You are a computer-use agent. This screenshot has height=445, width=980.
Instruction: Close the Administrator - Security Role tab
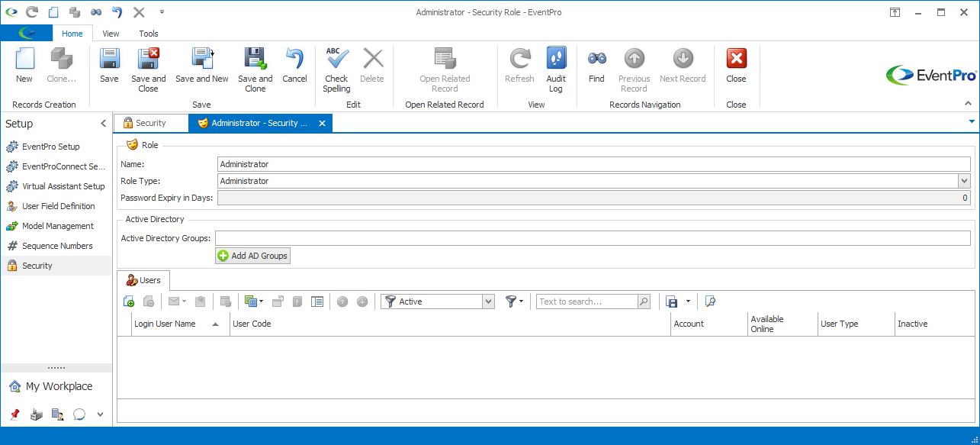pos(322,123)
